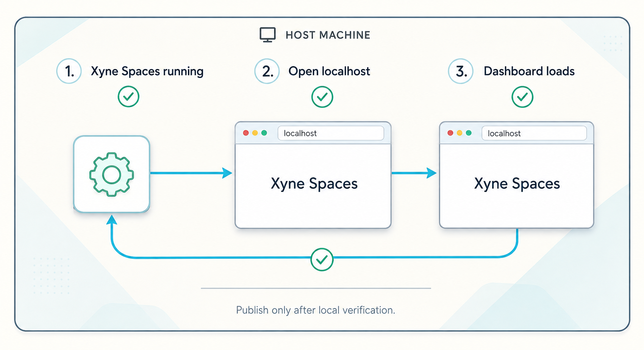Click Xyne Spaces text in the right browser
644x350 pixels.
point(517,184)
